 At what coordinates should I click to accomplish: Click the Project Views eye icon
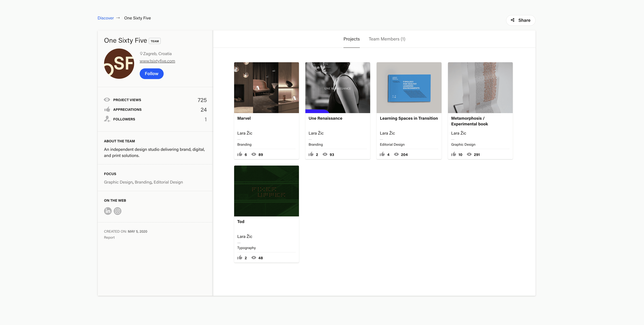coord(107,100)
